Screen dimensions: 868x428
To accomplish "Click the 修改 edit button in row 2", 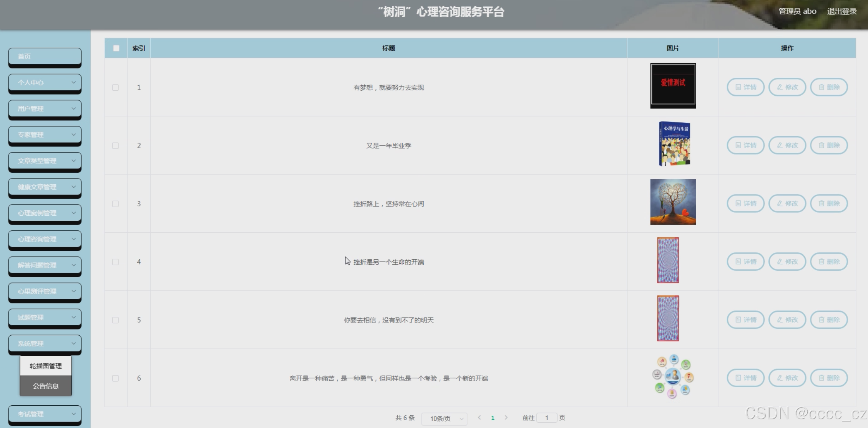I will pyautogui.click(x=787, y=145).
